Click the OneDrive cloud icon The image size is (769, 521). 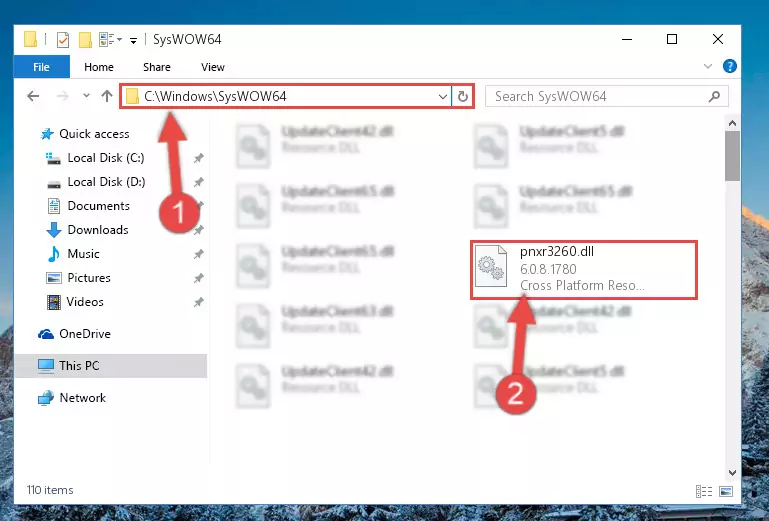(x=46, y=334)
